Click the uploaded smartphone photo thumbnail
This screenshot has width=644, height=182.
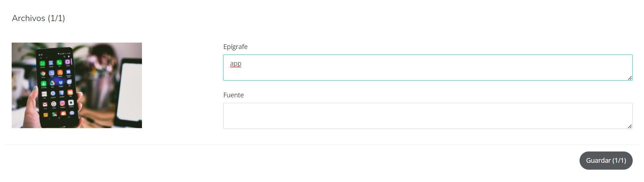pyautogui.click(x=76, y=85)
